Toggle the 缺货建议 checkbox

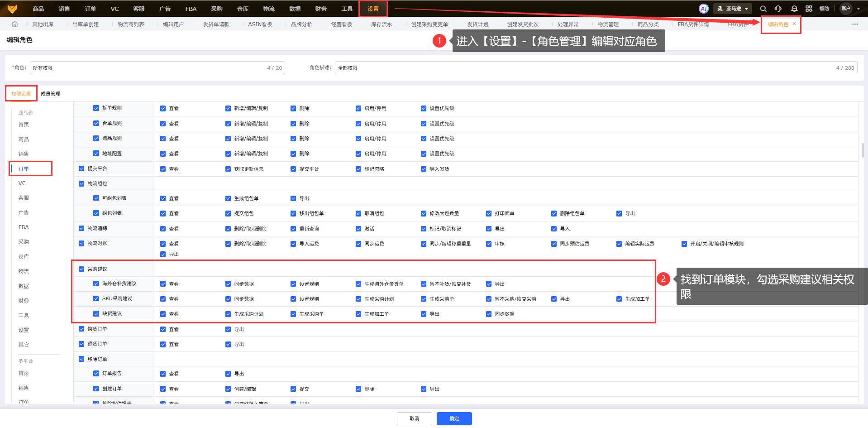click(96, 314)
